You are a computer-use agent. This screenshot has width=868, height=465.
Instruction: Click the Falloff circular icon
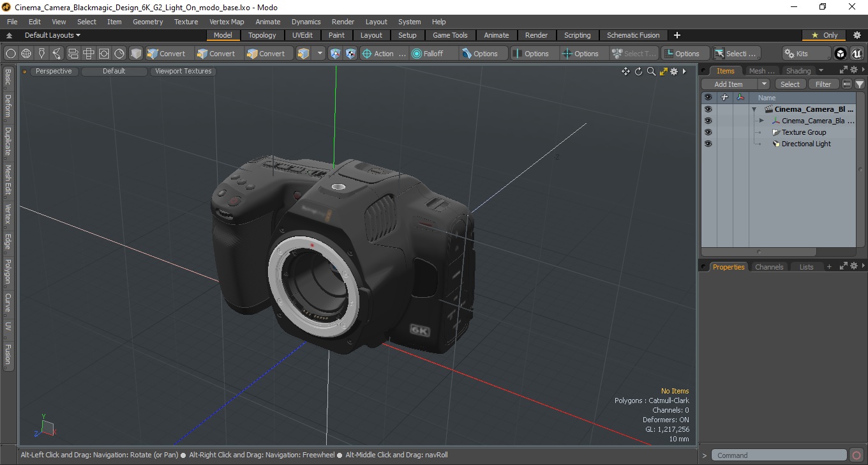(x=417, y=54)
